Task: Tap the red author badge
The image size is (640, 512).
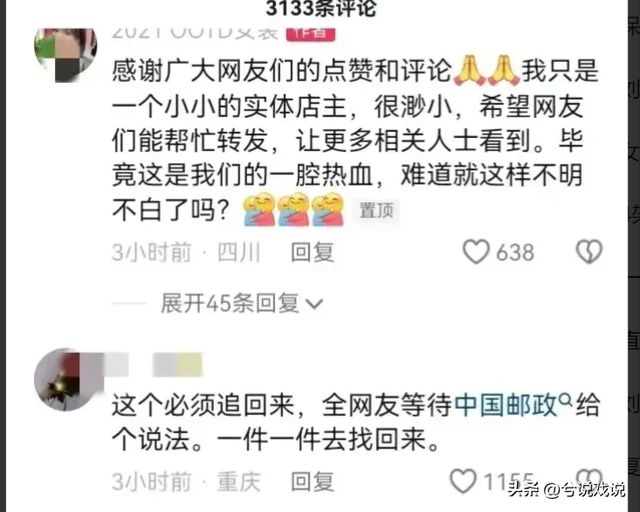Action: point(311,34)
